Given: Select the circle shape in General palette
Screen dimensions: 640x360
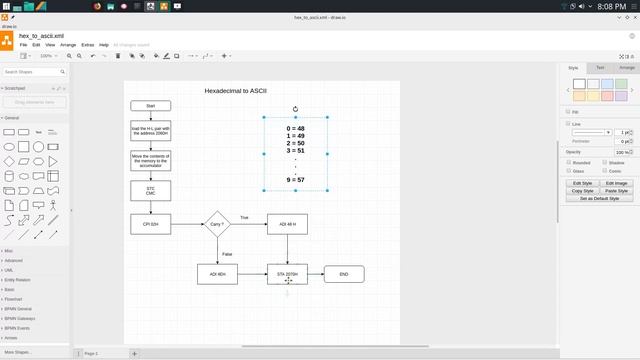Looking at the screenshot, I should [38, 147].
